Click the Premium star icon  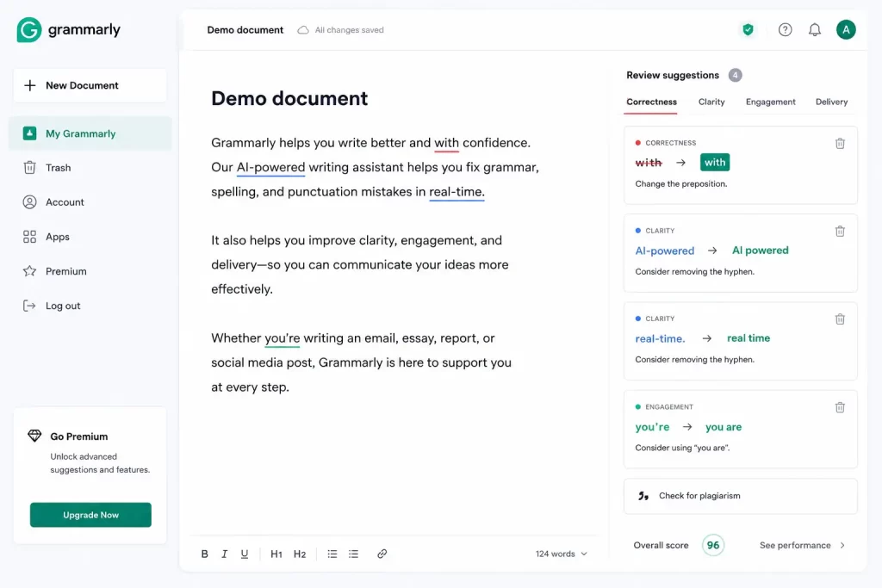click(30, 271)
